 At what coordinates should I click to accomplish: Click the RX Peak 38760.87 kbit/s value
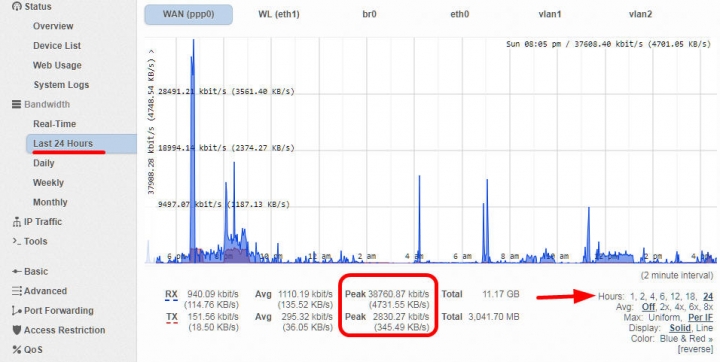(399, 294)
